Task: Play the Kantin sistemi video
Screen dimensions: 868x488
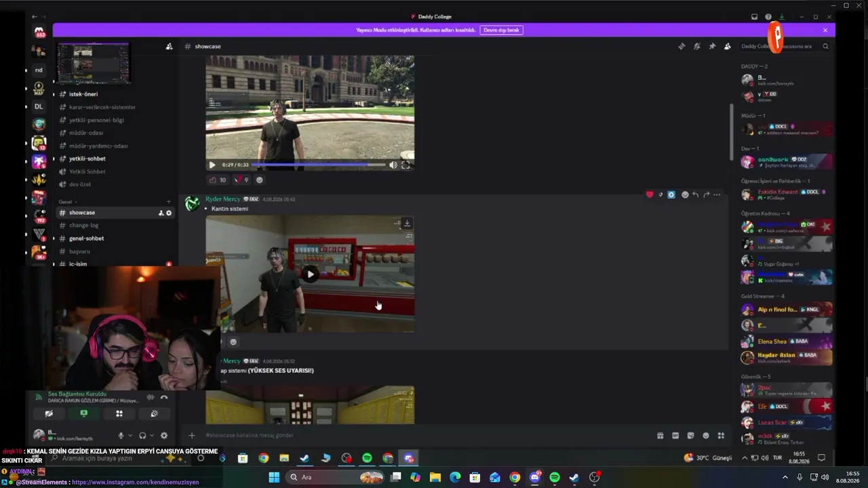Action: point(310,274)
